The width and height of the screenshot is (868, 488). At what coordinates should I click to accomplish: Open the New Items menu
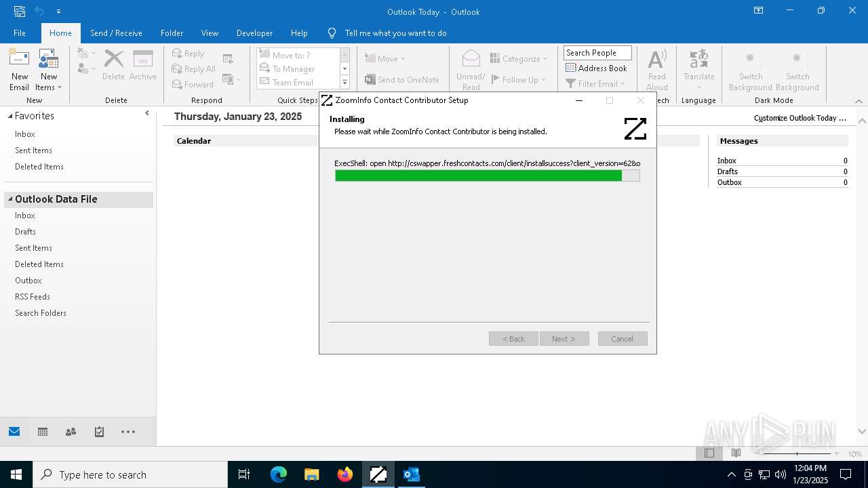48,70
